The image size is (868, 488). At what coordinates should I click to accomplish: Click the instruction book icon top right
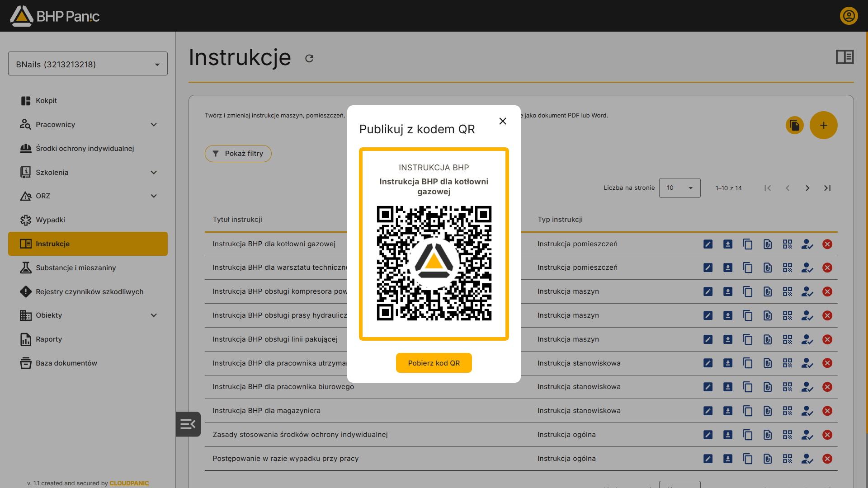pos(844,57)
